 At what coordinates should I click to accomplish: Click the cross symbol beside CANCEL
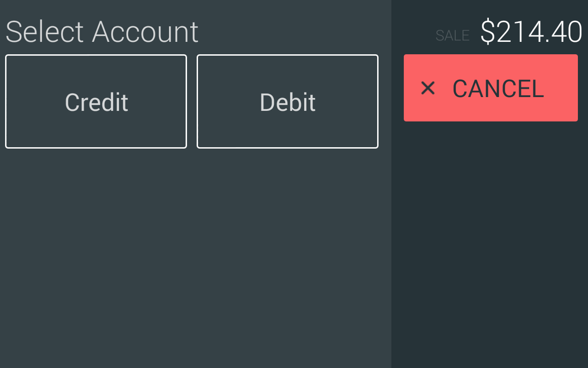coord(428,88)
